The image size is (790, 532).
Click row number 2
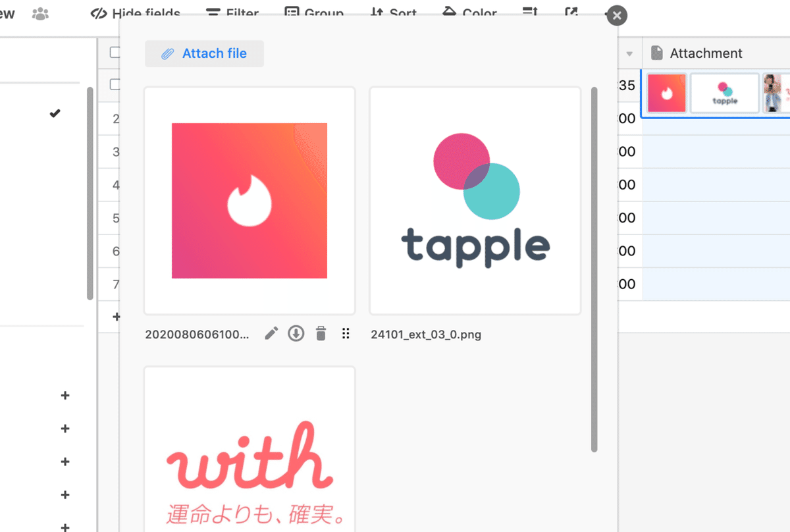click(x=116, y=119)
